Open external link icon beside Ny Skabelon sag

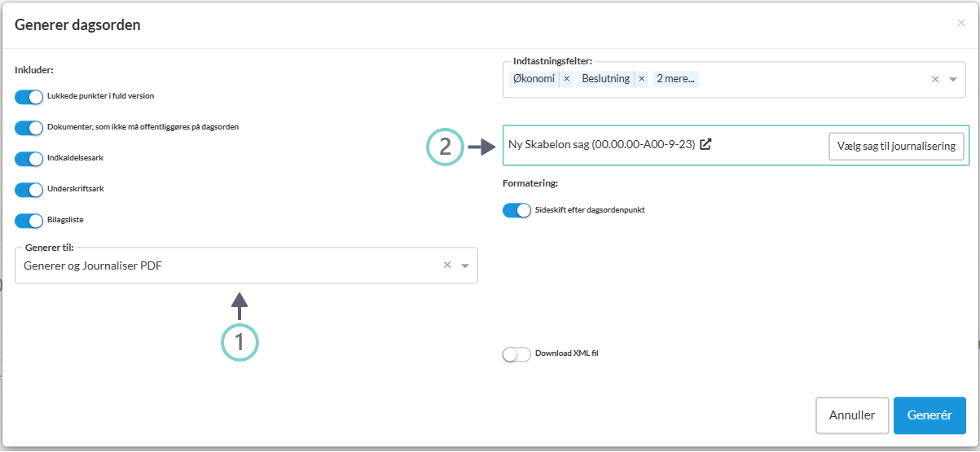706,145
